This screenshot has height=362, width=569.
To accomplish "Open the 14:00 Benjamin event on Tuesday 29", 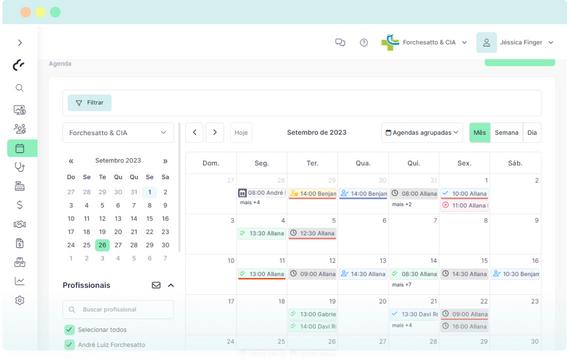I will (x=312, y=194).
